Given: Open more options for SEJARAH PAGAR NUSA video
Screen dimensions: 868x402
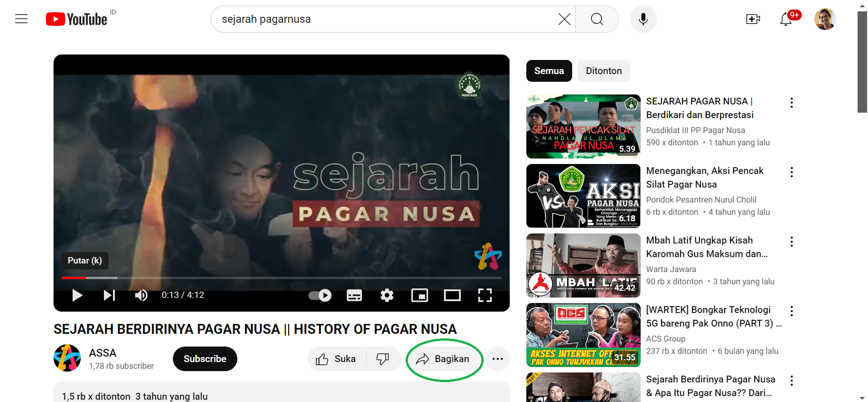Looking at the screenshot, I should point(791,103).
